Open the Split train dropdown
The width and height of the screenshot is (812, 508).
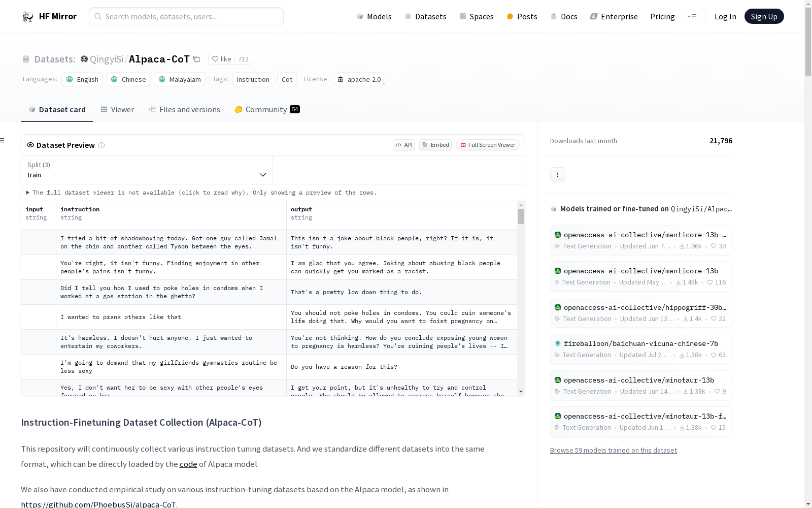pos(147,170)
